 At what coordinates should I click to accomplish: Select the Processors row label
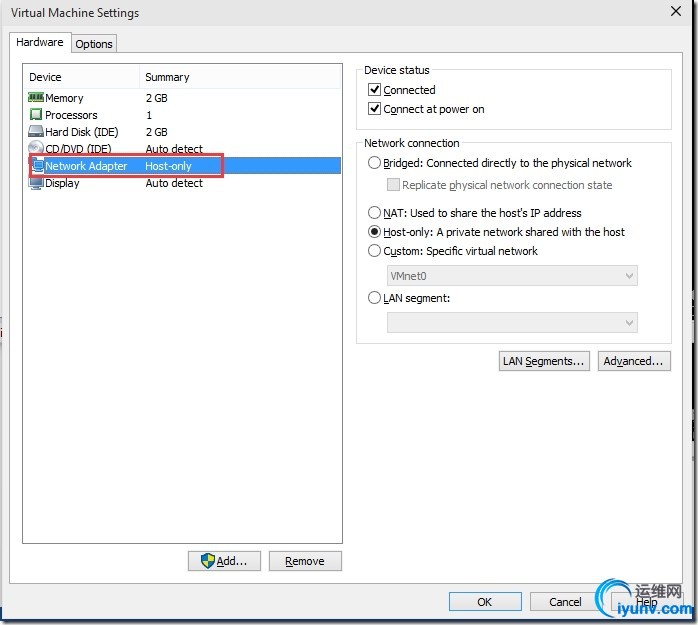71,115
